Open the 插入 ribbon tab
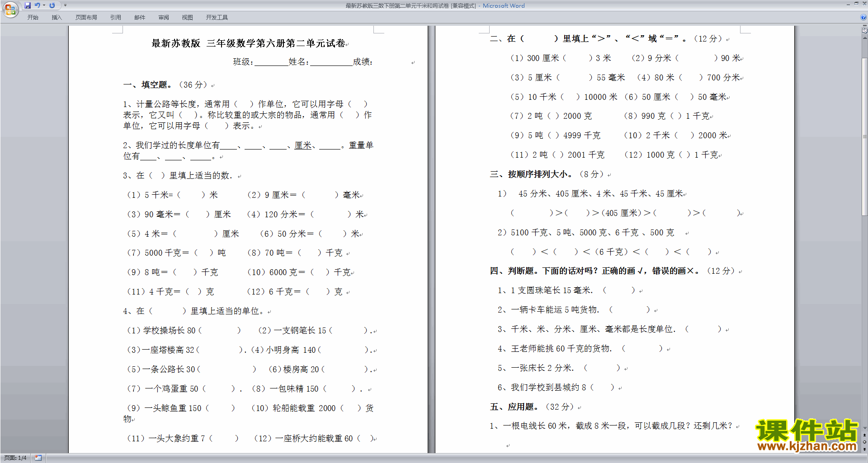This screenshot has width=868, height=463. click(x=57, y=18)
